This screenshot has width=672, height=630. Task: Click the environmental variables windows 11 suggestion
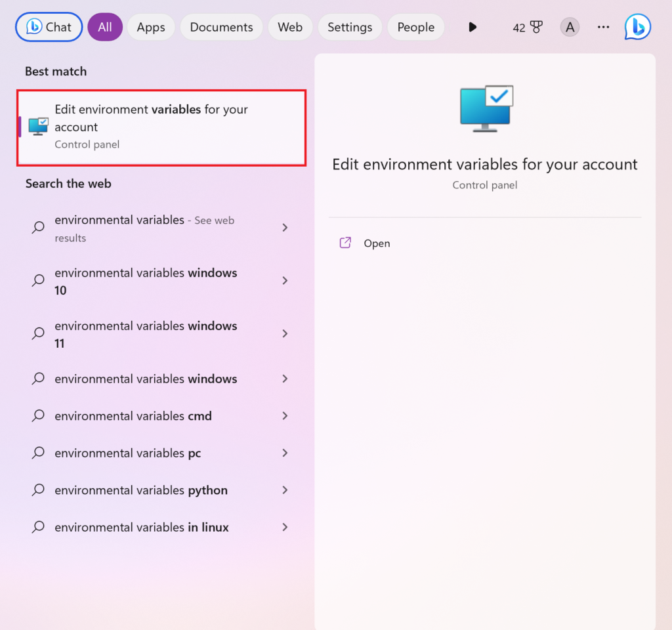tap(146, 333)
